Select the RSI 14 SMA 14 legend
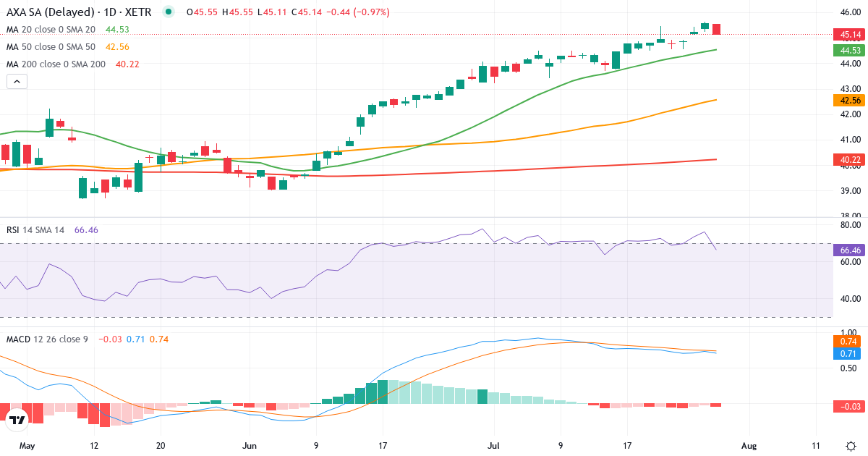The height and width of the screenshot is (456, 868). 35,229
